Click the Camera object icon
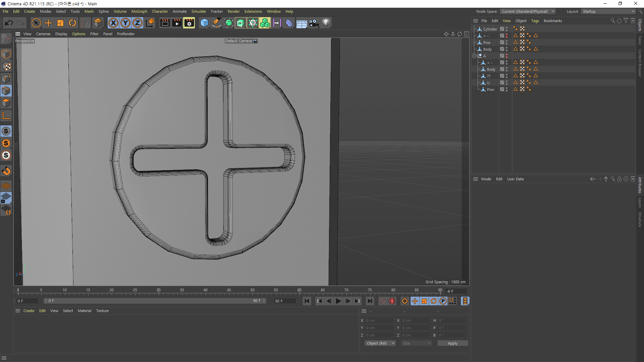 click(314, 23)
